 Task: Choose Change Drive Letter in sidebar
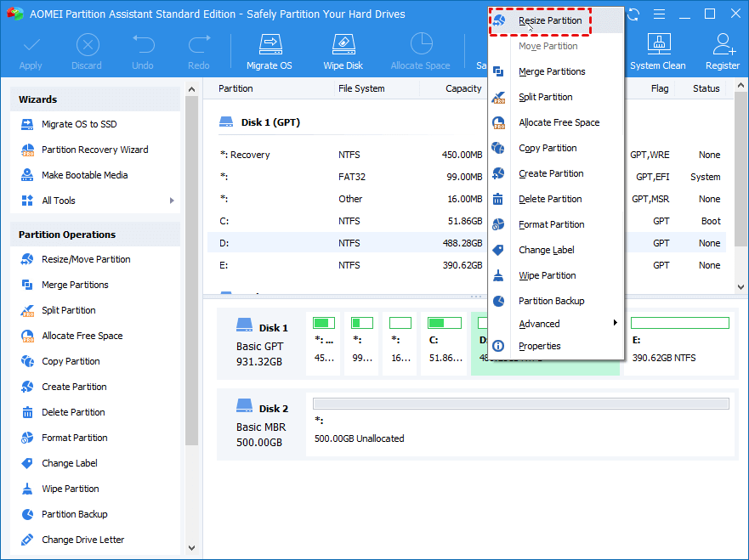click(82, 540)
